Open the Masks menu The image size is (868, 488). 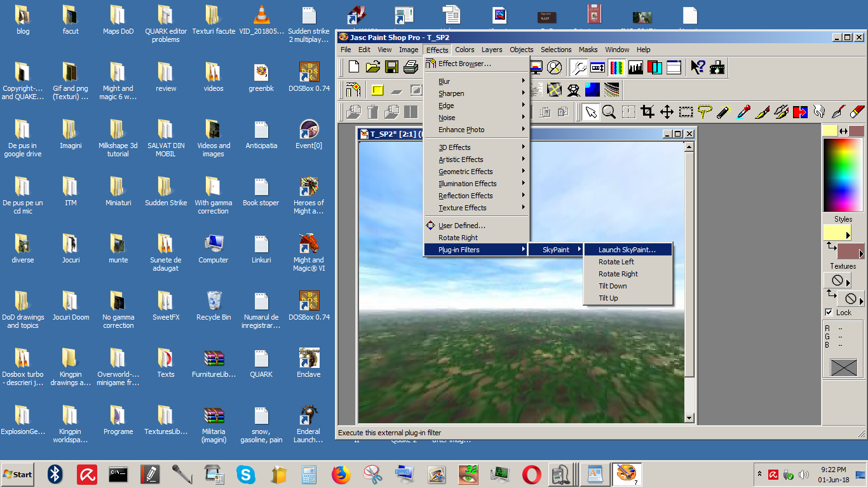click(x=588, y=50)
